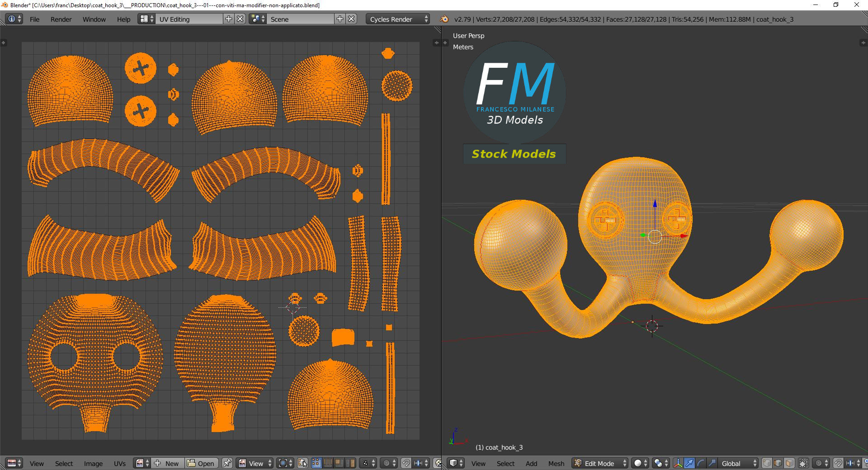Open the Render menu

pos(61,19)
